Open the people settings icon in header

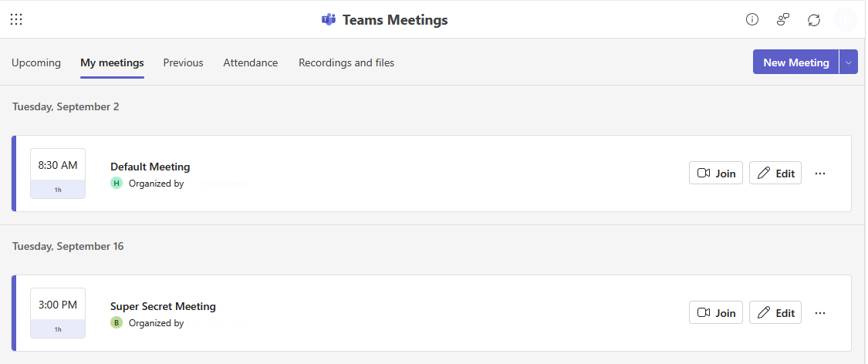coord(783,20)
